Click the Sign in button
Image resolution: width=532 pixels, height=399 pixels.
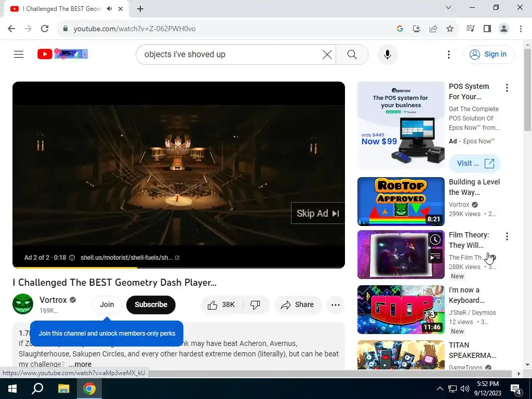[488, 54]
